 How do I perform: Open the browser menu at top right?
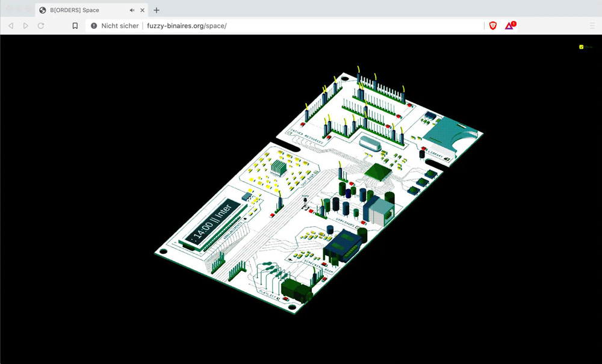(592, 25)
